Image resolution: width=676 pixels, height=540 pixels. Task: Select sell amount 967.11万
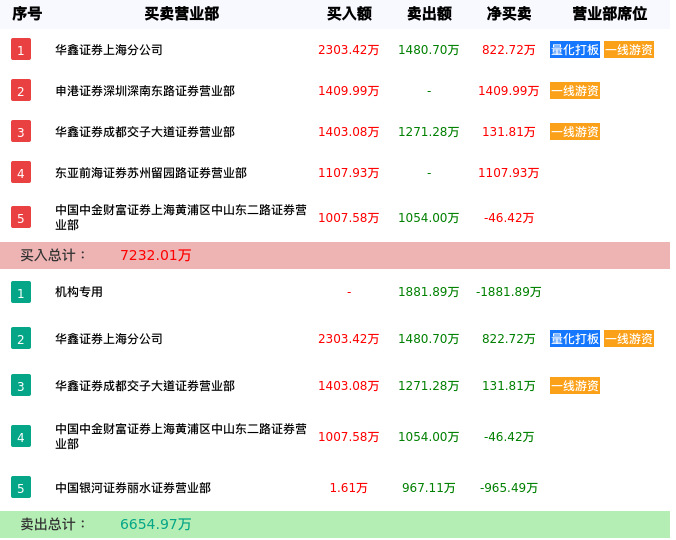(429, 488)
